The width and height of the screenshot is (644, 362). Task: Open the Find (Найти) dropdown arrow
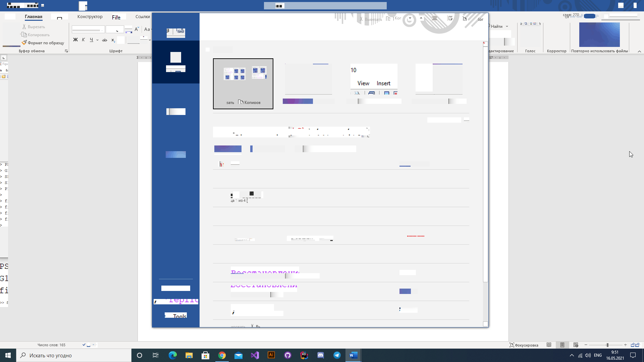[507, 26]
